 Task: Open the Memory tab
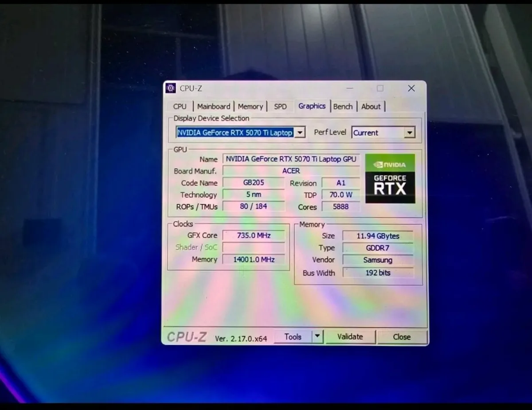pyautogui.click(x=250, y=106)
